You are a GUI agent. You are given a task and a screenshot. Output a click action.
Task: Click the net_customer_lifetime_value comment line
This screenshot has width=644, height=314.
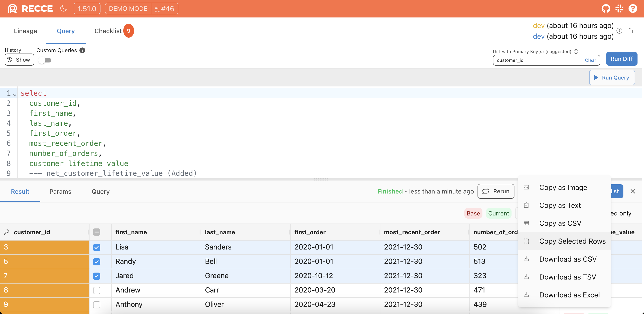click(113, 173)
